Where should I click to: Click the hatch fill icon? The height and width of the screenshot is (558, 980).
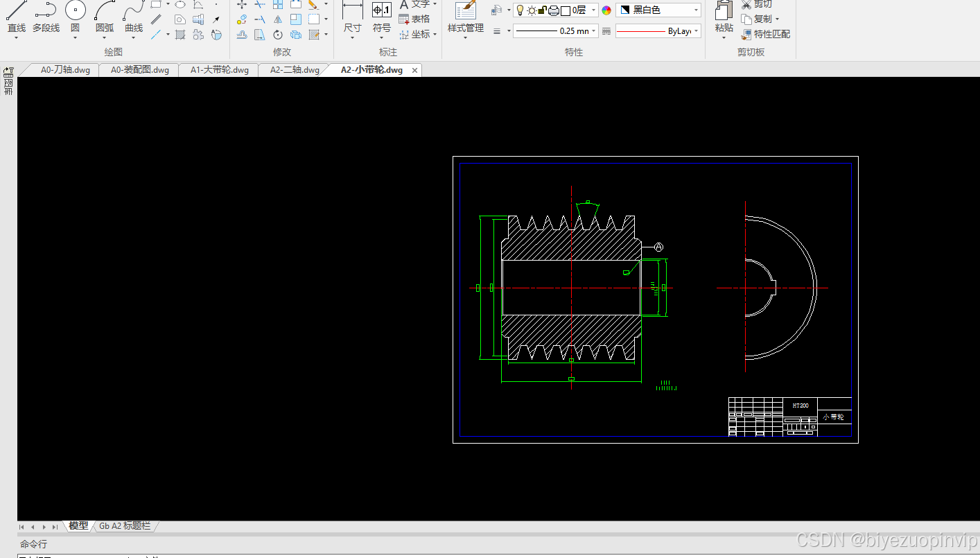point(180,34)
